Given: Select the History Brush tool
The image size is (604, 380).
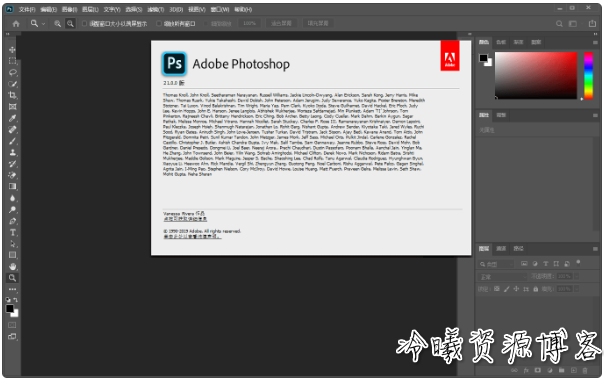Looking at the screenshot, I should point(12,164).
